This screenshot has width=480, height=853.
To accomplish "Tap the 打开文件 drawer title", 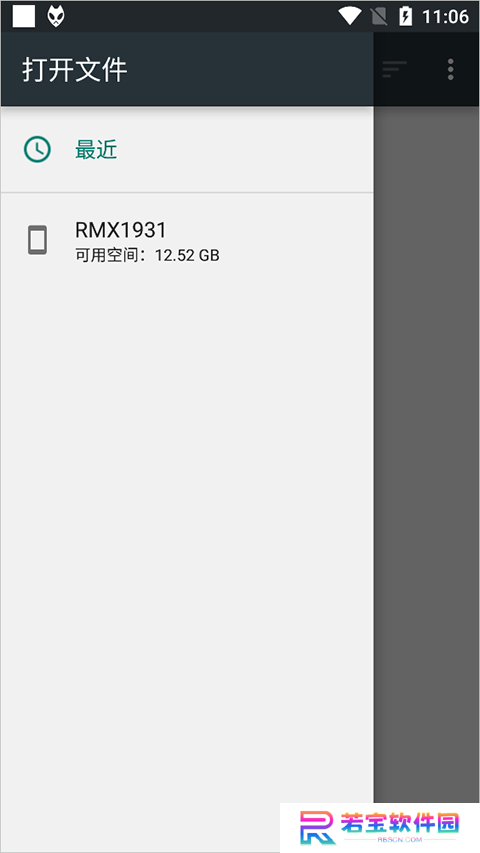I will pyautogui.click(x=75, y=70).
